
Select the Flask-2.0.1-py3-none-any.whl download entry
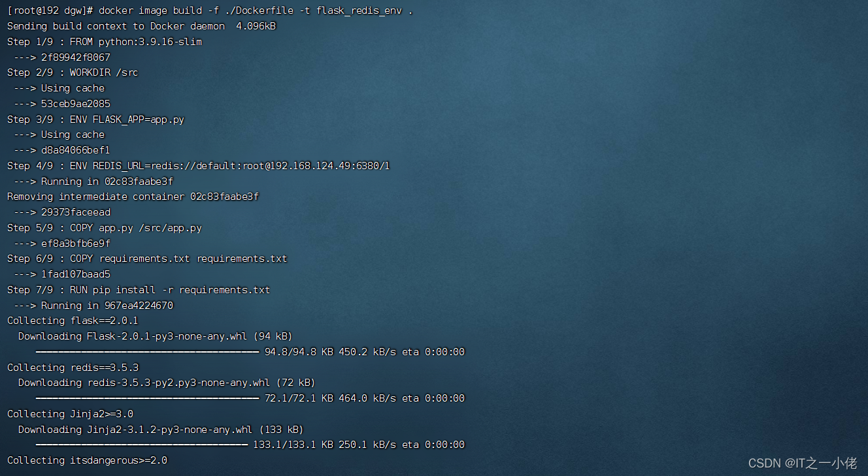click(x=157, y=336)
